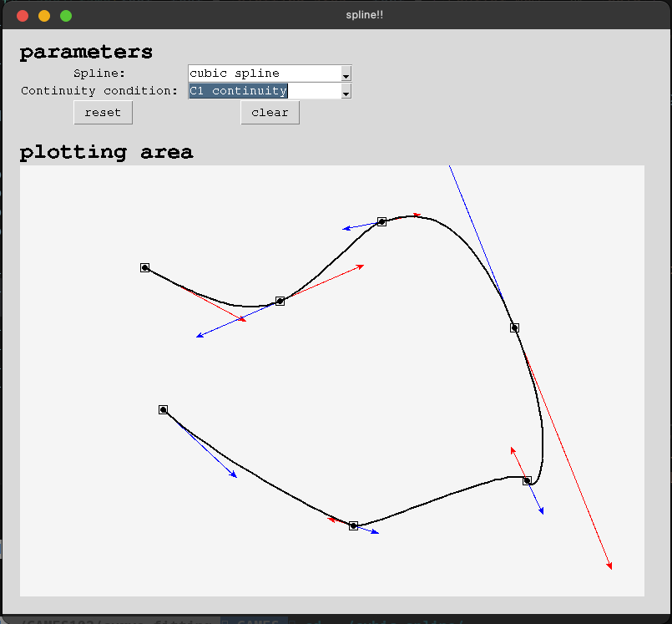Screen dimensions: 672x624
Task: Select the control point at the curve's first dip
Action: [x=280, y=301]
